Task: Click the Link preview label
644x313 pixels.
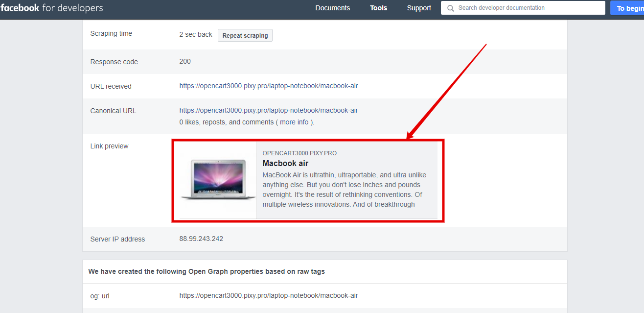Action: pyautogui.click(x=109, y=146)
